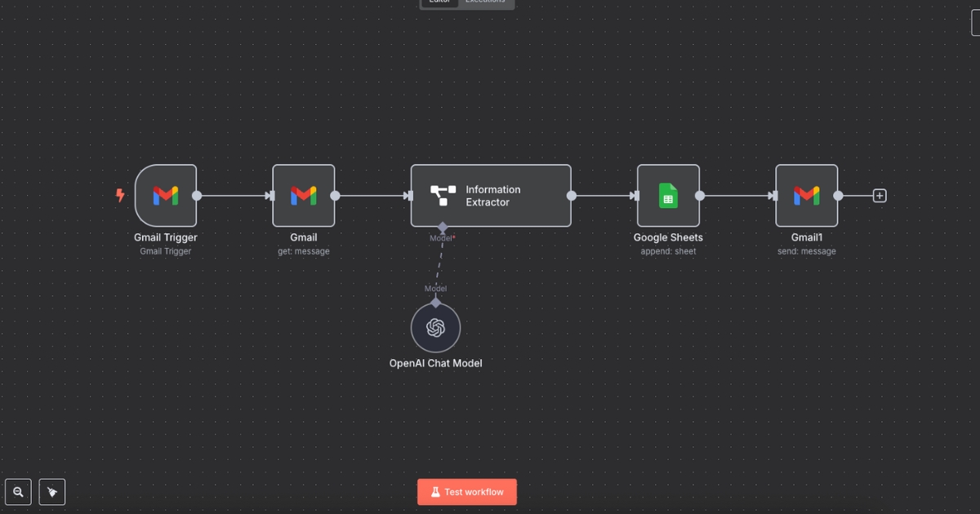Run the workflow with Test workflow

click(x=467, y=492)
